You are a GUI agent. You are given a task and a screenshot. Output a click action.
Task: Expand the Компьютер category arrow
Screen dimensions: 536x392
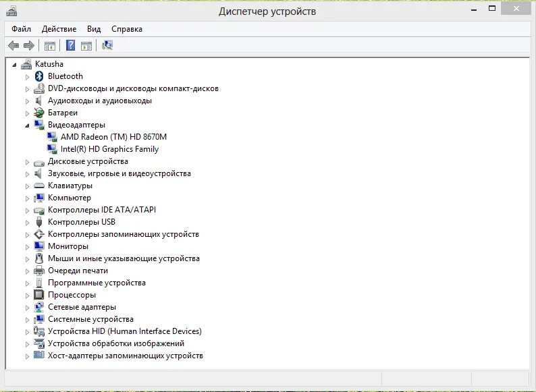[x=27, y=198]
